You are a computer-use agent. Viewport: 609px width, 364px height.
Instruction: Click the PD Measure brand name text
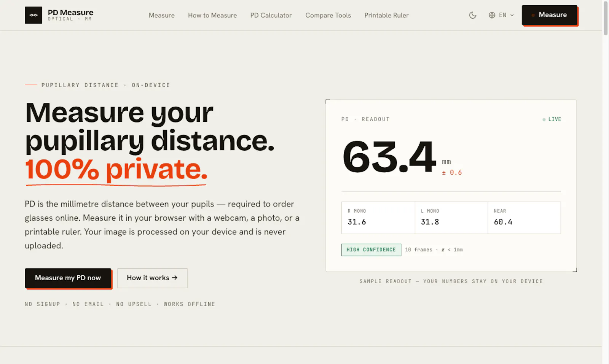(x=70, y=13)
